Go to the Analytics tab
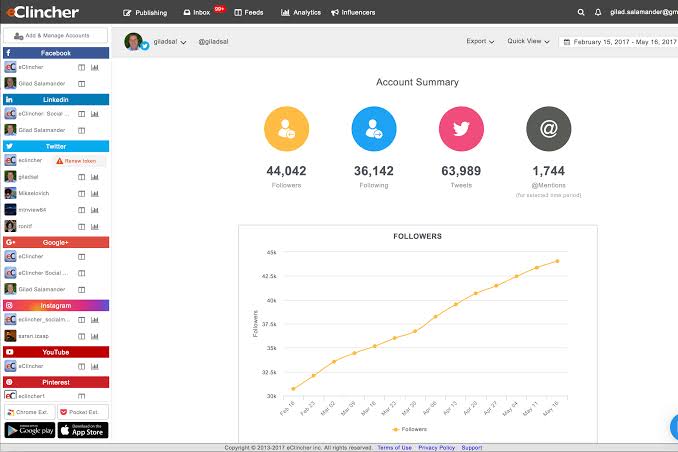Viewport: 678px width, 452px height. tap(301, 13)
